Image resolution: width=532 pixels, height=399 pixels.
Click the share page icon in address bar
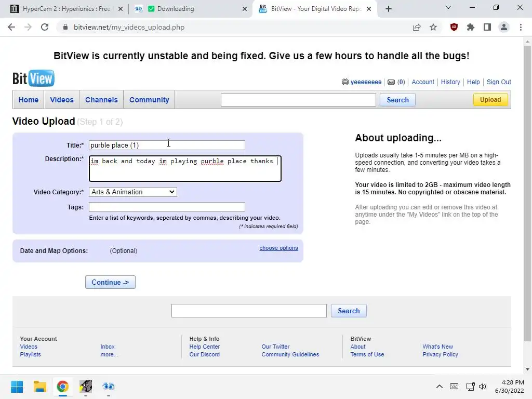[x=417, y=27]
